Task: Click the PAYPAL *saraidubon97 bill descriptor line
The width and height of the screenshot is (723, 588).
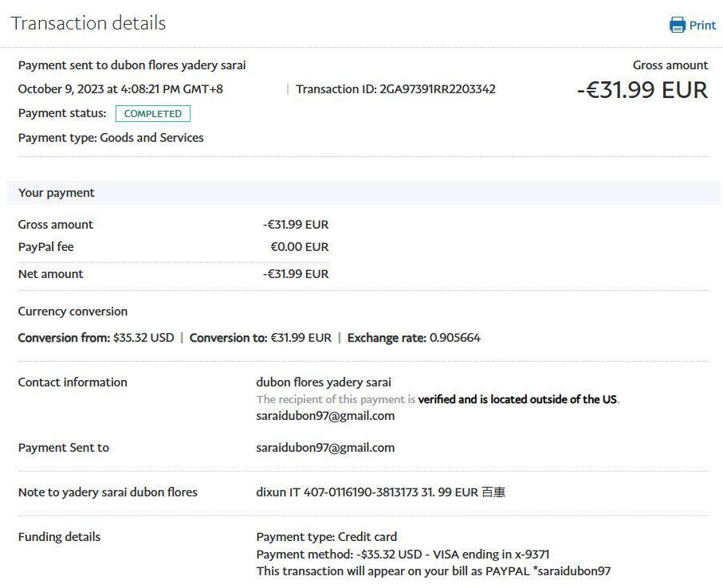Action: point(433,571)
